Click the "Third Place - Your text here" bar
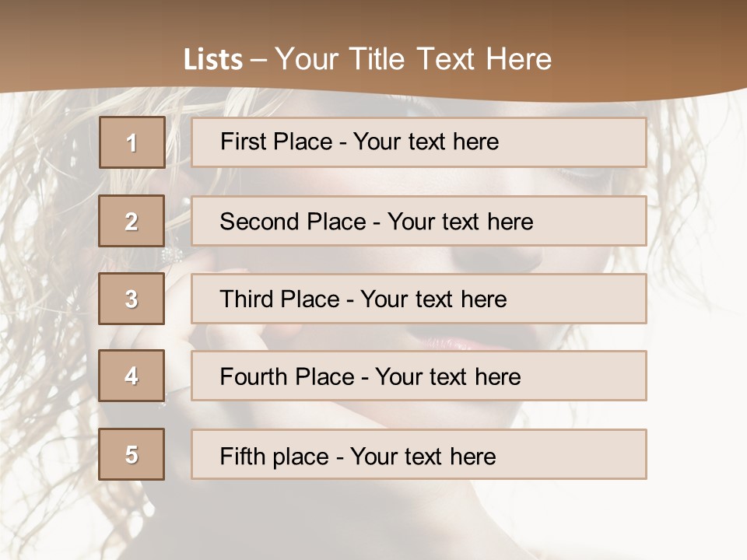The width and height of the screenshot is (747, 560). [x=419, y=299]
